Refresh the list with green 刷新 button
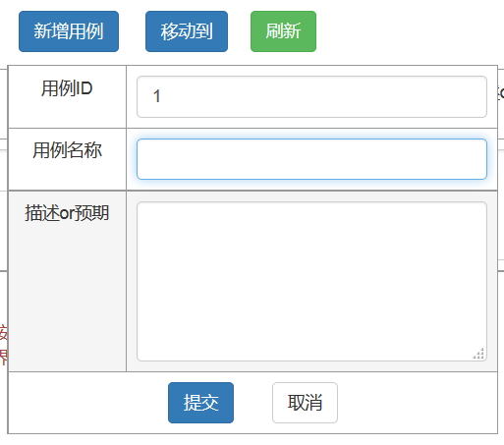Image resolution: width=504 pixels, height=445 pixels. 283,31
